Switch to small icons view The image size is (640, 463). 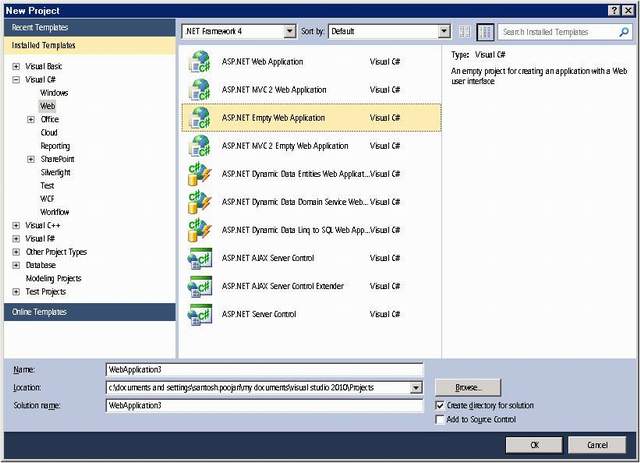coord(465,32)
